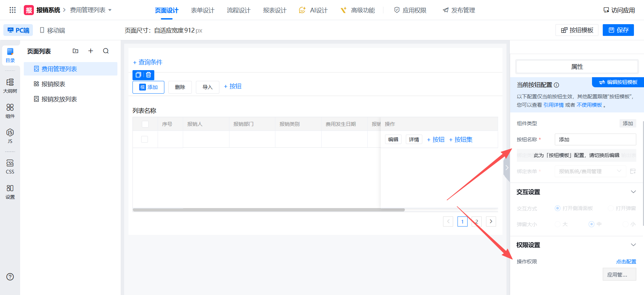Open the CSS sidebar panel
This screenshot has height=295, width=644.
(10, 166)
